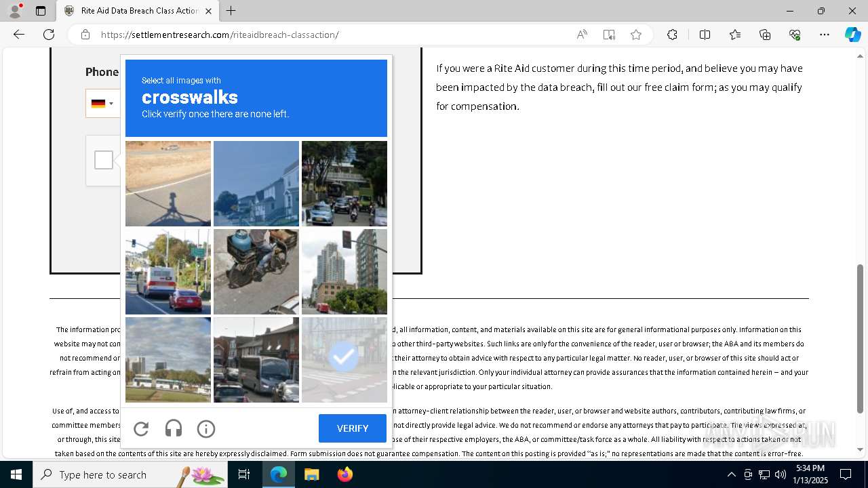Image resolution: width=868 pixels, height=488 pixels.
Task: Show hidden tray icons
Action: pos(731,474)
